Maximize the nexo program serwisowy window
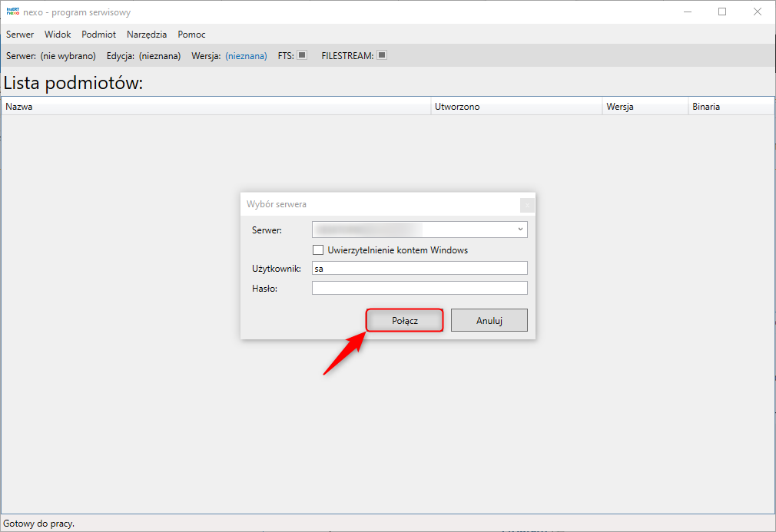This screenshot has width=776, height=532. tap(722, 12)
